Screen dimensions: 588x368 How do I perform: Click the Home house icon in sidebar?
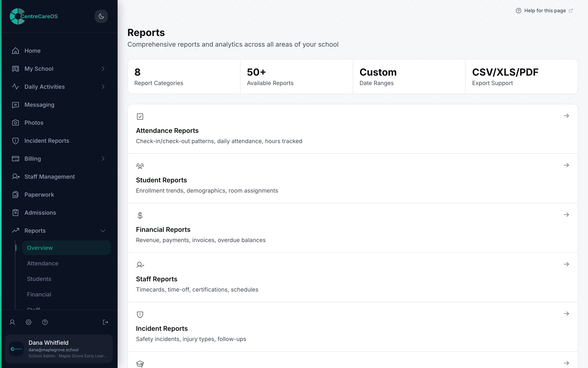pyautogui.click(x=16, y=51)
